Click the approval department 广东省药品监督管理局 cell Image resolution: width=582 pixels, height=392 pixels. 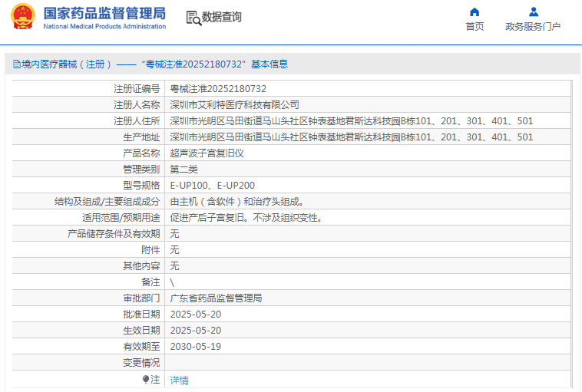click(216, 298)
